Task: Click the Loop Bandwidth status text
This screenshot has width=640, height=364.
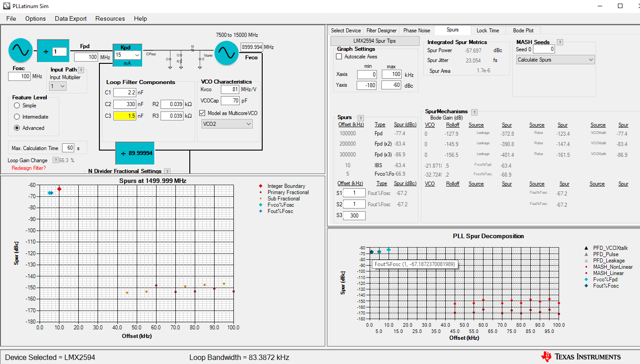Action: 239,358
